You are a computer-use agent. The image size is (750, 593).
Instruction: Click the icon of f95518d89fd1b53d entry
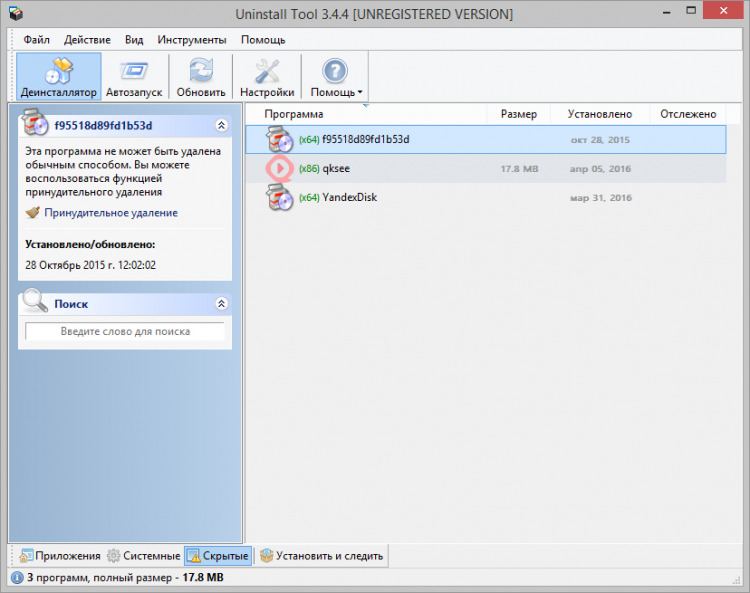tap(279, 140)
